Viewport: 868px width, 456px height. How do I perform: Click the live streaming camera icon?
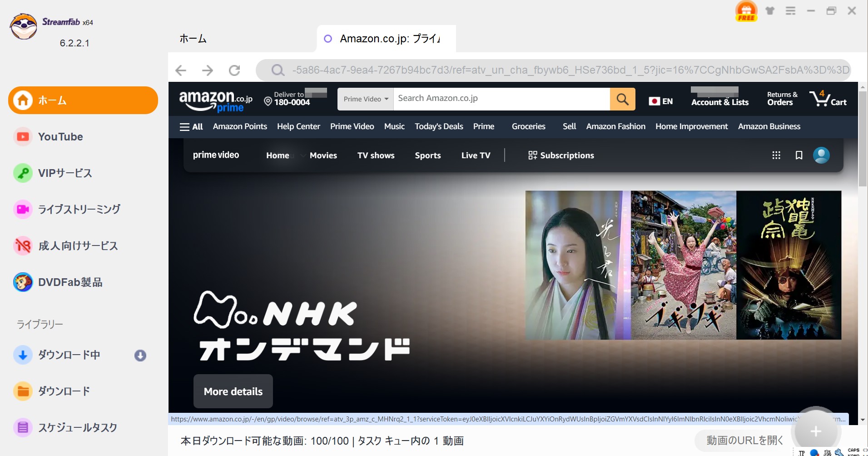(x=23, y=210)
